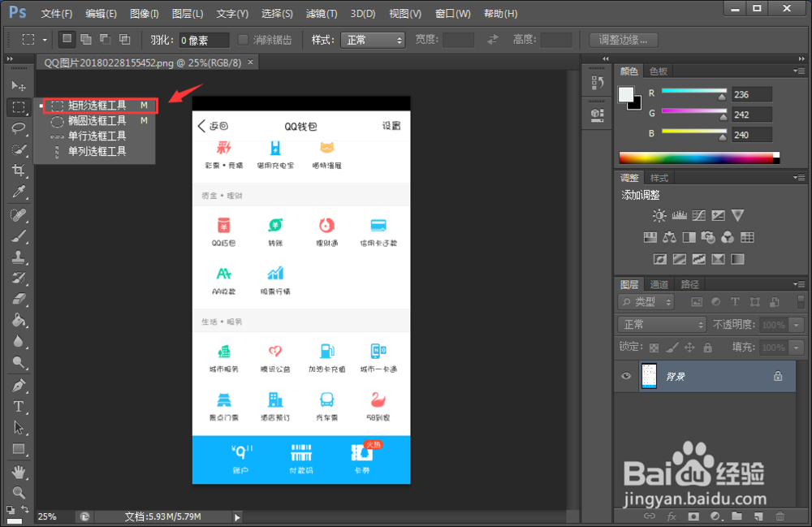Image resolution: width=812 pixels, height=527 pixels.
Task: Open the layer blend mode dropdown 正常
Action: [x=663, y=325]
